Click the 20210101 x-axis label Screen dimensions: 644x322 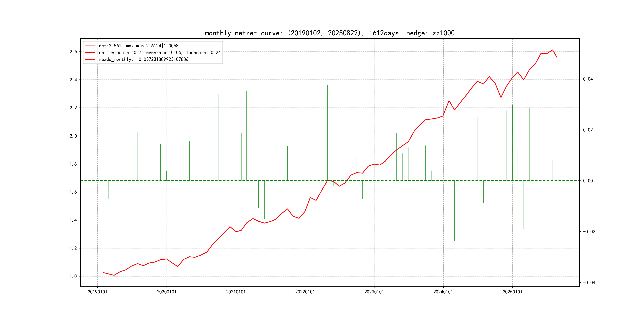[x=236, y=292]
